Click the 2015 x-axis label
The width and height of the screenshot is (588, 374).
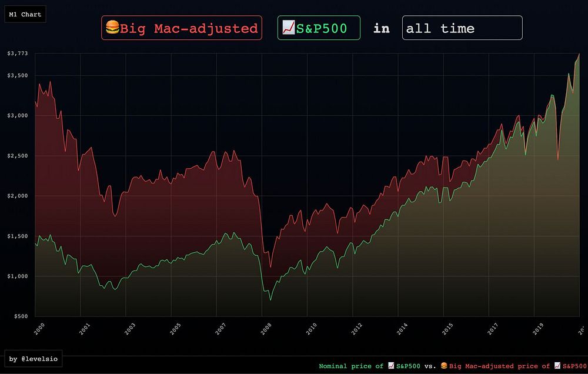pyautogui.click(x=447, y=329)
